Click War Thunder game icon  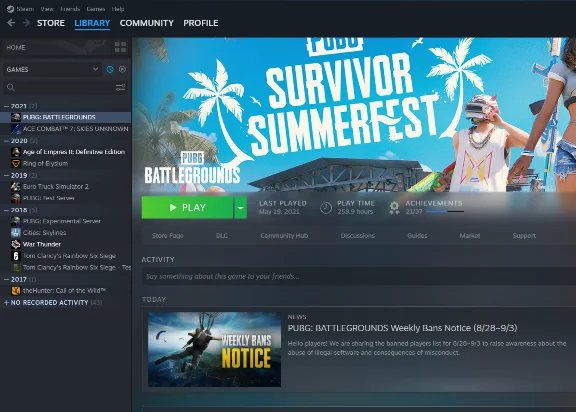[x=16, y=244]
